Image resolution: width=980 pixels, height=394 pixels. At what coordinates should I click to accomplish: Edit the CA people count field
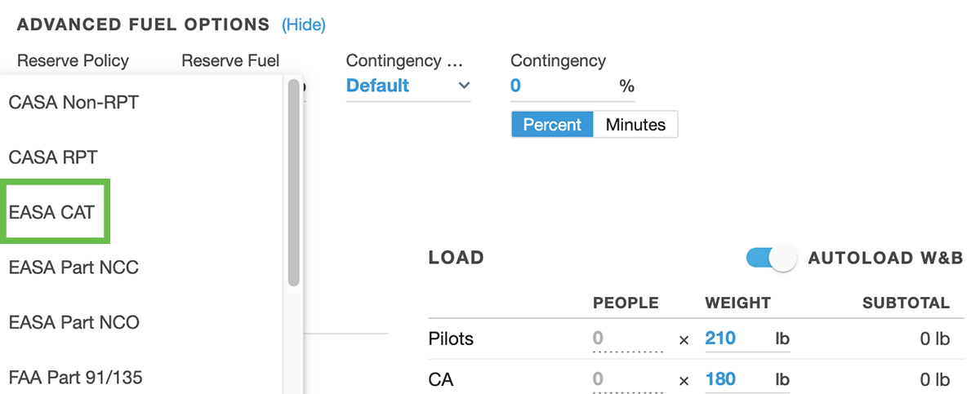(x=627, y=379)
